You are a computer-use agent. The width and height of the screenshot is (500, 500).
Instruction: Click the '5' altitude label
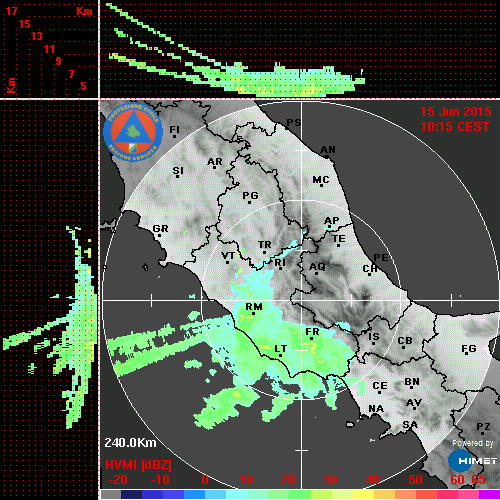tap(83, 86)
